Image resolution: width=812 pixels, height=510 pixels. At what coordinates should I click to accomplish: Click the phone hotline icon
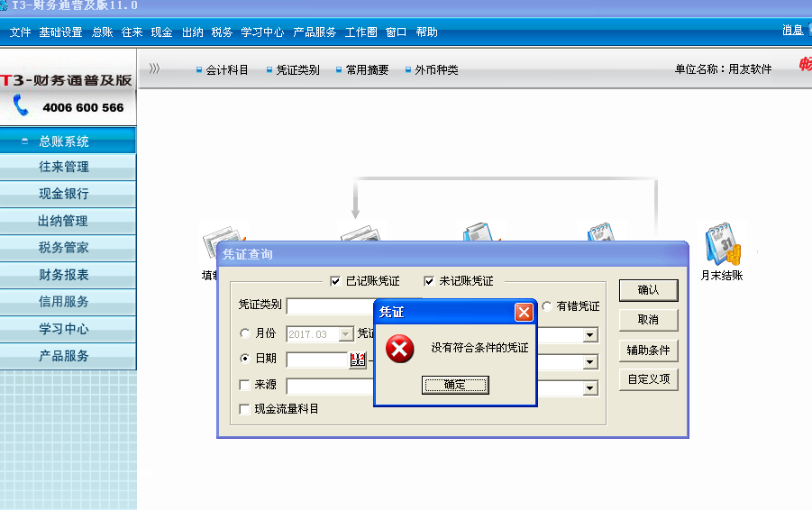[21, 105]
